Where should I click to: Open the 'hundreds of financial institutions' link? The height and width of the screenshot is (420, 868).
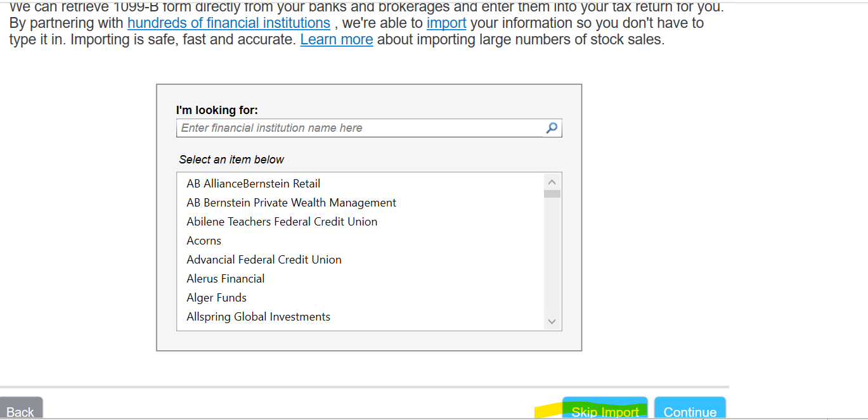229,23
